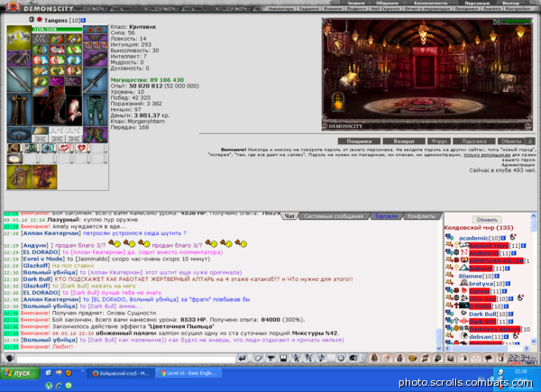
Task: Click the player list vertical scrollbar
Action: (x=534, y=278)
